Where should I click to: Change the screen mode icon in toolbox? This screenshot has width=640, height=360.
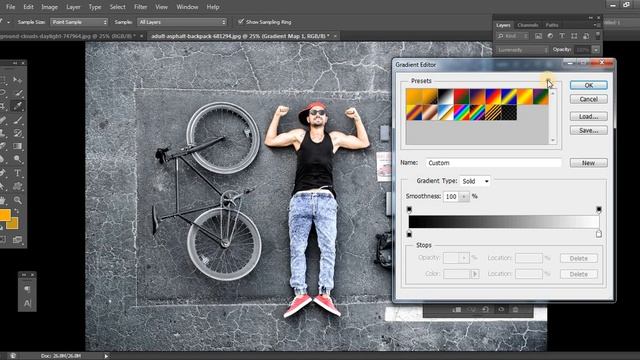point(17,240)
